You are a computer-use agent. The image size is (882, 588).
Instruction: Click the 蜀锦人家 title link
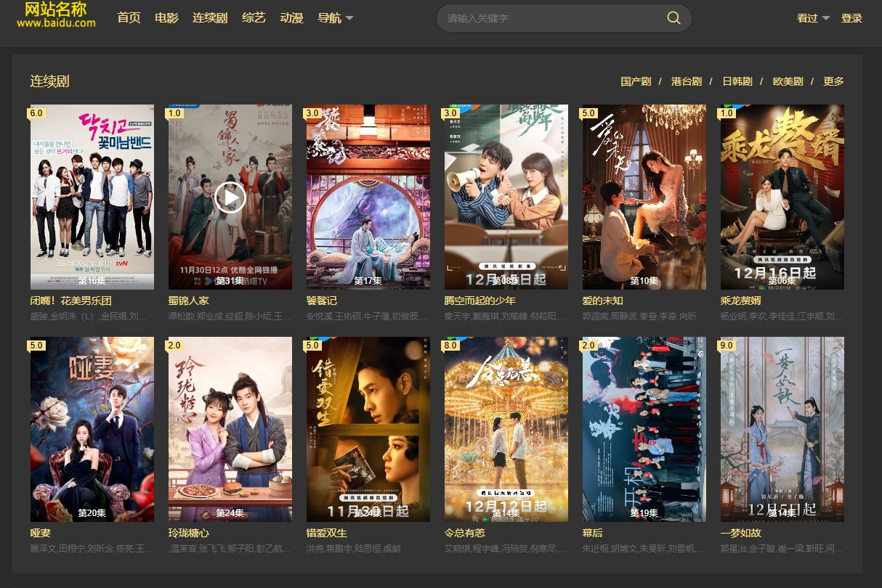tap(189, 301)
